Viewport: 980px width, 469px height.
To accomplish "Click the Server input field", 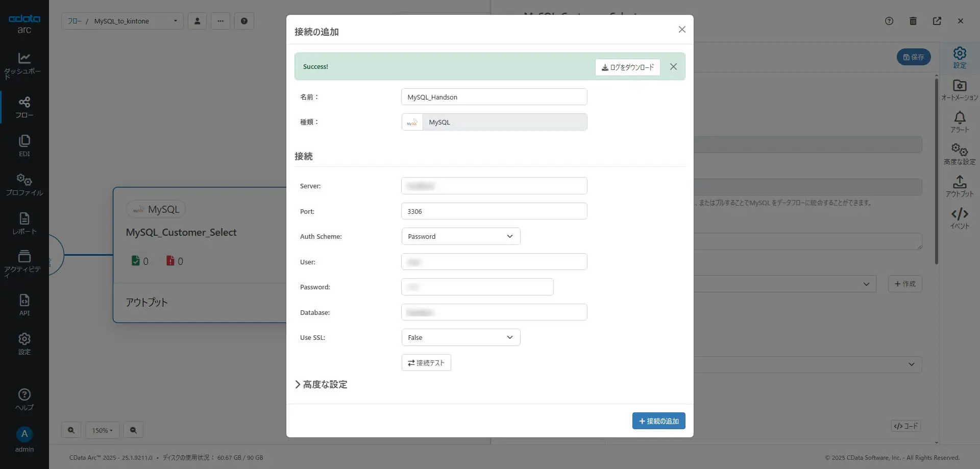I will point(494,186).
